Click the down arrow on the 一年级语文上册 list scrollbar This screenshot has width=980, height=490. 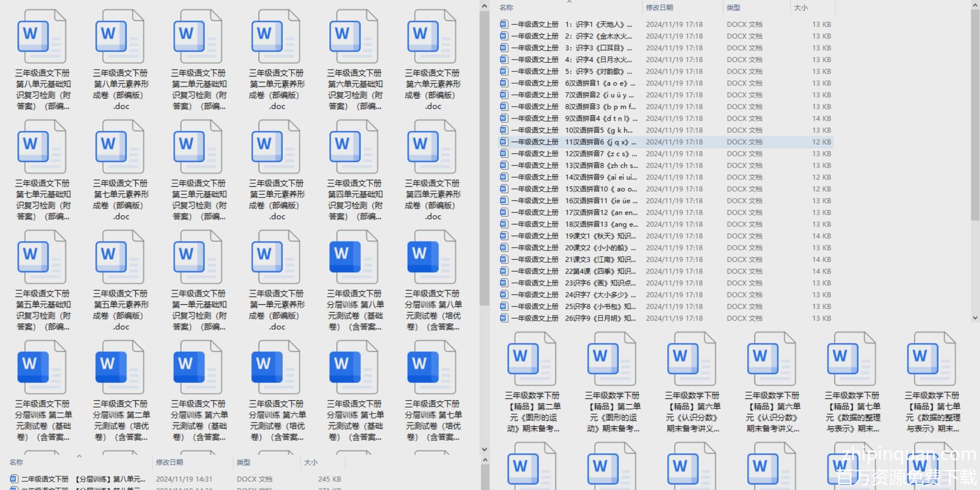[x=975, y=318]
